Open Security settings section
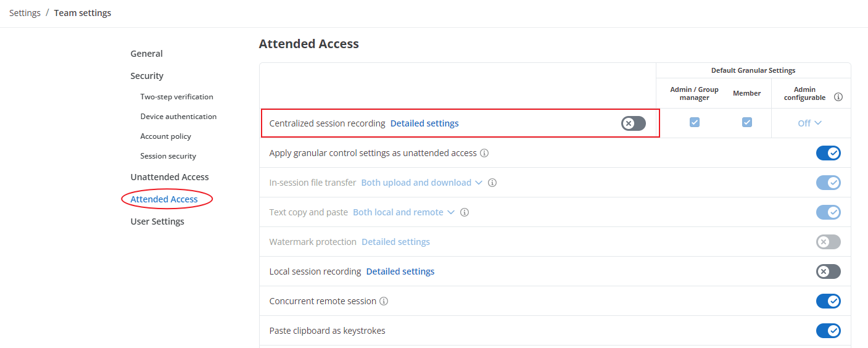This screenshot has width=868, height=348. 147,76
